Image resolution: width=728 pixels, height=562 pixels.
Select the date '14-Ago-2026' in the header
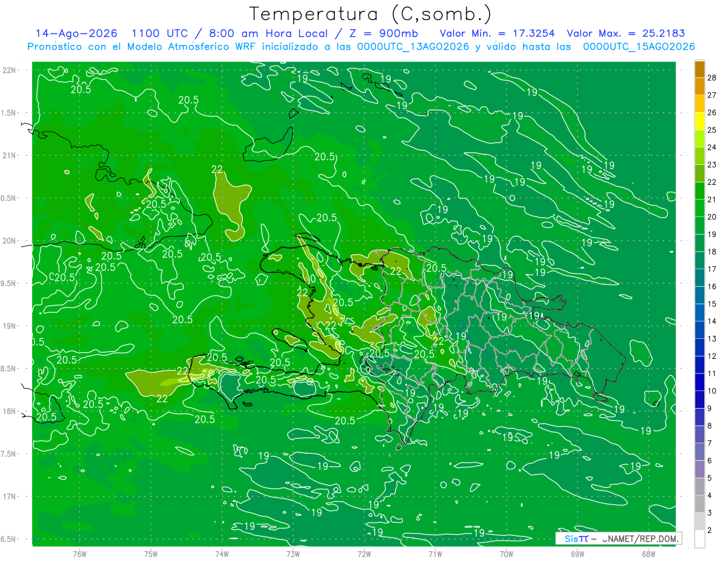(76, 33)
